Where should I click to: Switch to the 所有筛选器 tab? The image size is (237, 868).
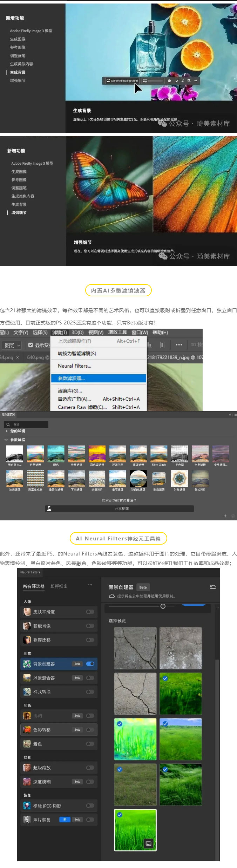point(34,586)
